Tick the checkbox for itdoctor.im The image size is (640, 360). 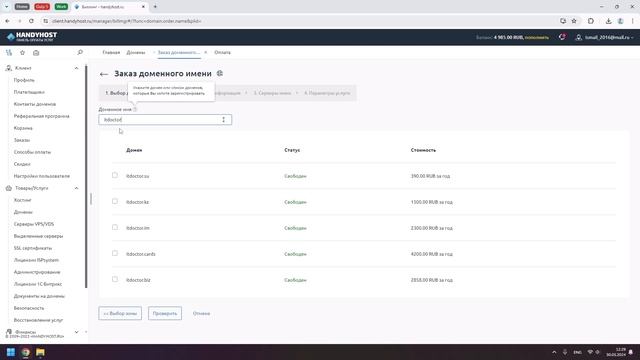[x=115, y=227]
